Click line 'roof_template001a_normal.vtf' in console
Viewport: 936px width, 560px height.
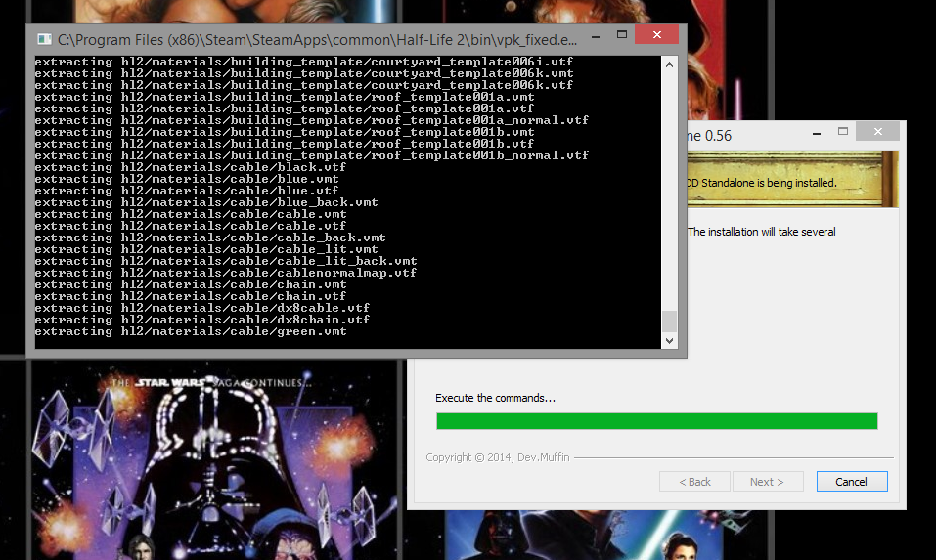point(312,120)
